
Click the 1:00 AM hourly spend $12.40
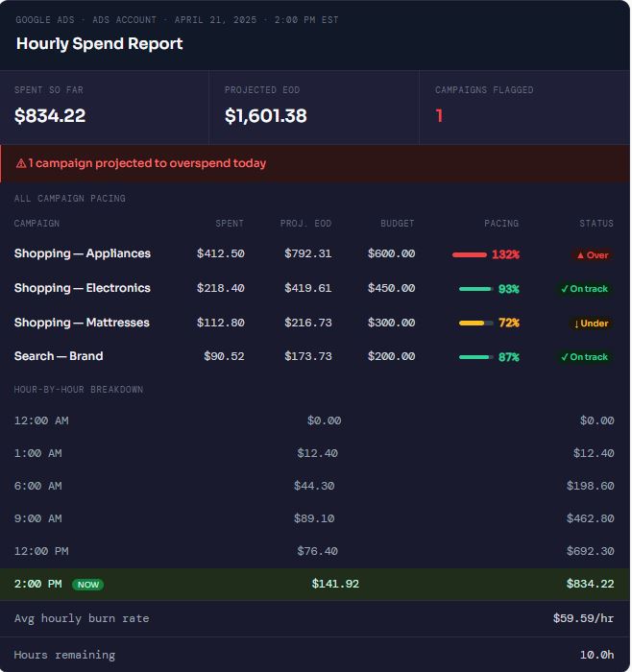pyautogui.click(x=317, y=453)
